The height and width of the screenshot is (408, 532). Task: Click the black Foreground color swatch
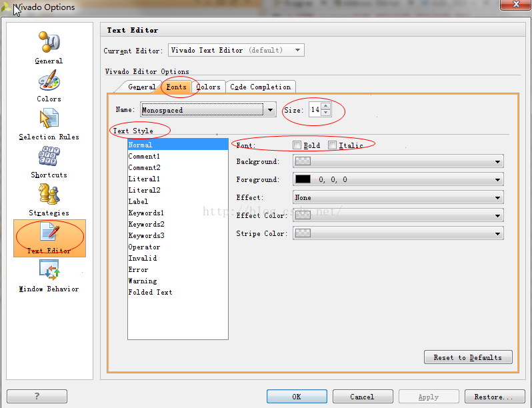(303, 179)
